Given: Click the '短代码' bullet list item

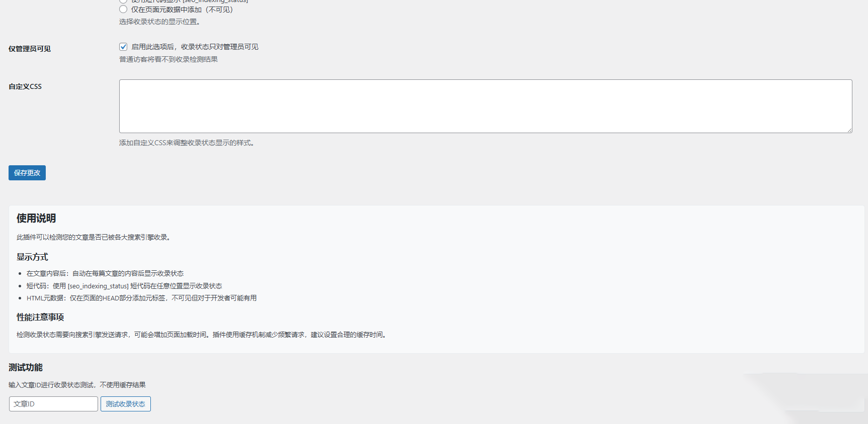Looking at the screenshot, I should click(x=124, y=286).
